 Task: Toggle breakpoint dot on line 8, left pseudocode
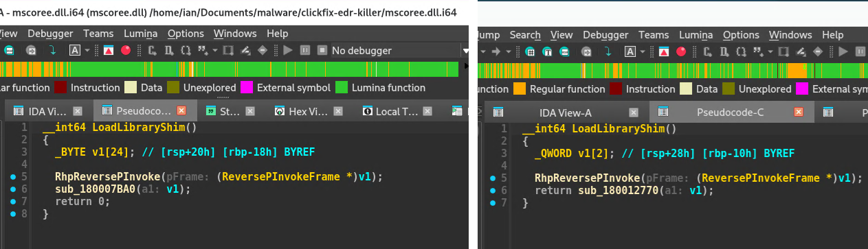(x=13, y=215)
